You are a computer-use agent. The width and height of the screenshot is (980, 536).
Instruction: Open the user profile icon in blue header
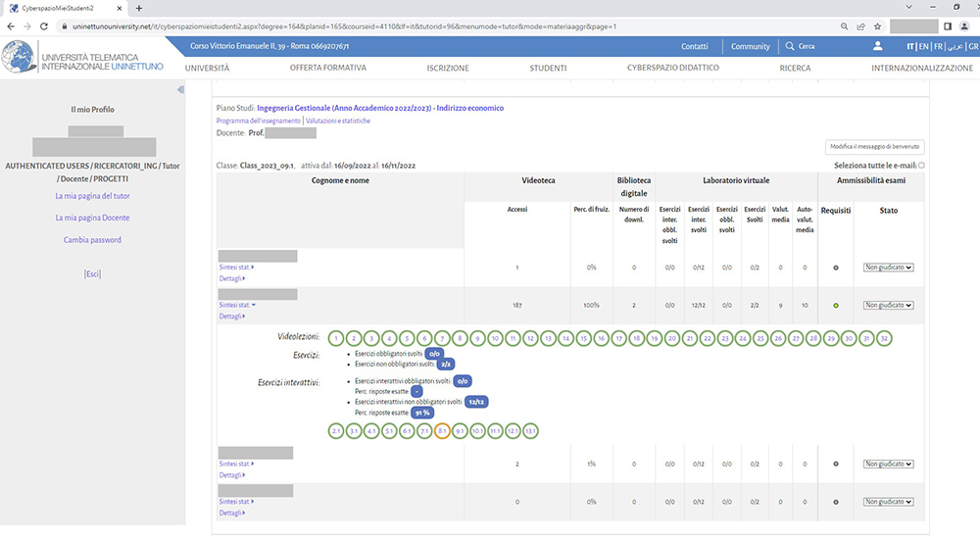[x=877, y=46]
